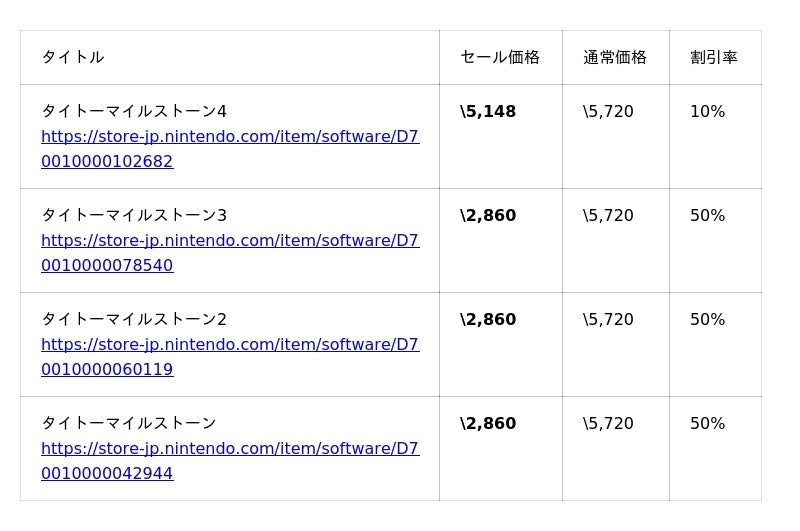Select the 10% discount rate cell
The height and width of the screenshot is (531, 800).
[707, 112]
